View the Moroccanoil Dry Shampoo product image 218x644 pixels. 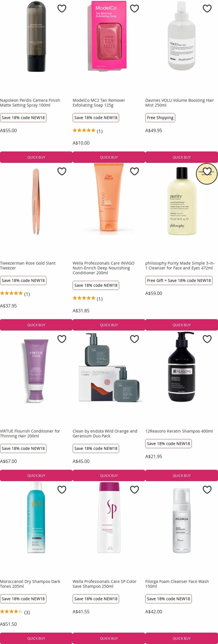coord(36,518)
